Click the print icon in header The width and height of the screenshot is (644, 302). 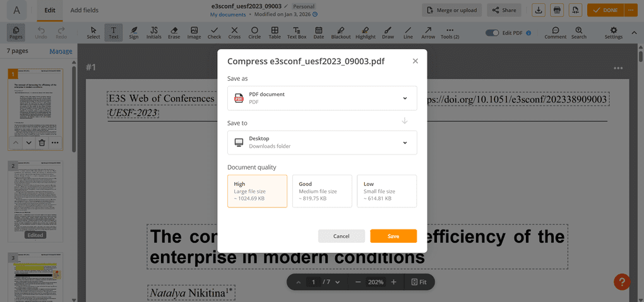click(x=557, y=10)
